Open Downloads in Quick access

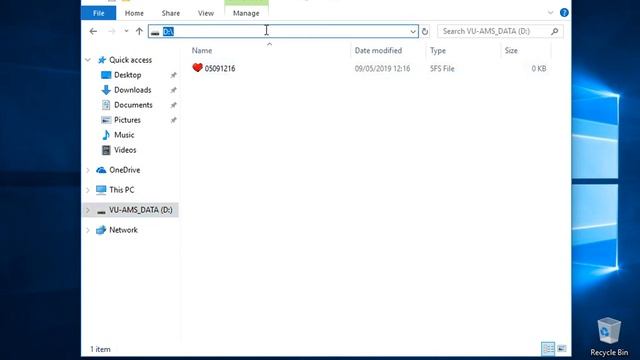[133, 90]
